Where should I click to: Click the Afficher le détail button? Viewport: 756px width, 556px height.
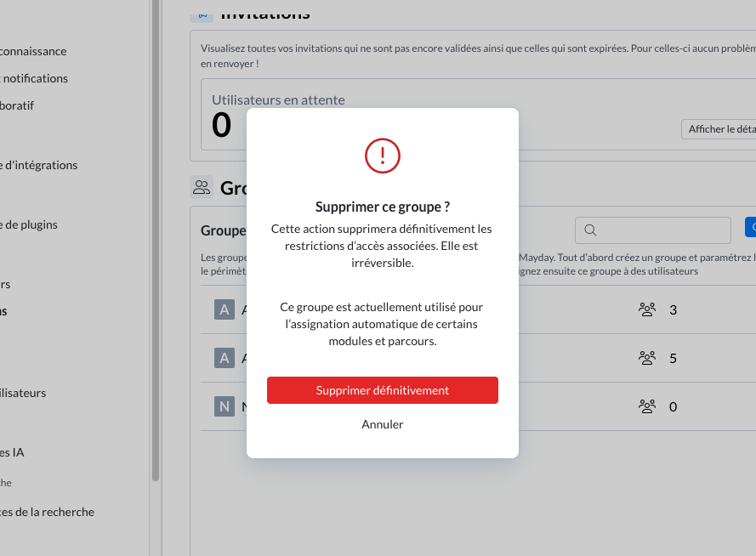(x=720, y=129)
